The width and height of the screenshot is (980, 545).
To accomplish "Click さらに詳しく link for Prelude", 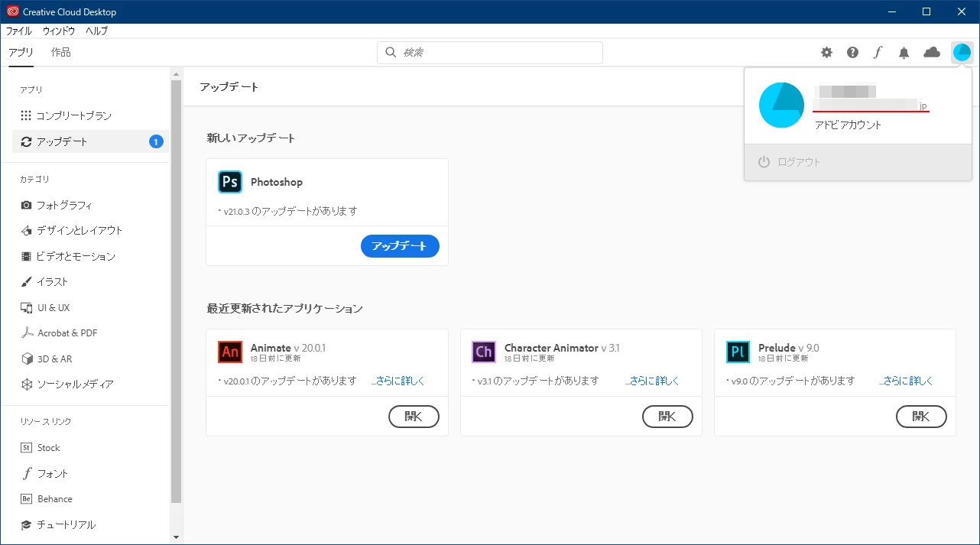I will 906,381.
